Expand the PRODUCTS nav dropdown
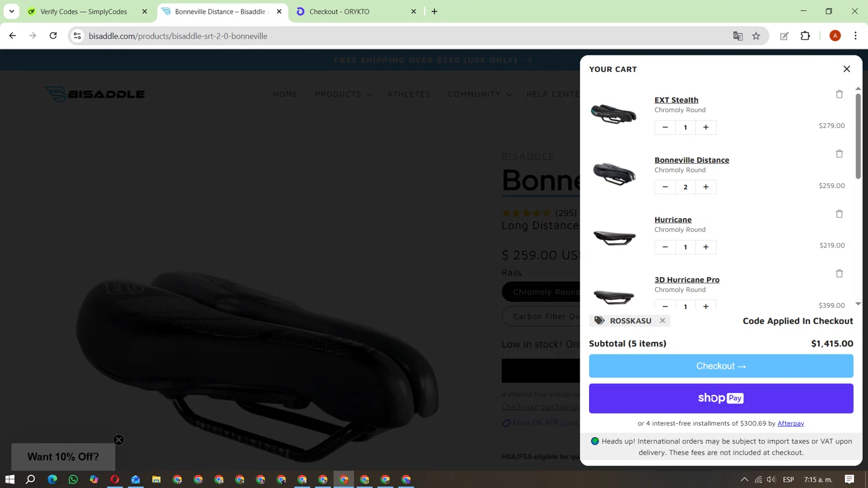 click(x=344, y=94)
